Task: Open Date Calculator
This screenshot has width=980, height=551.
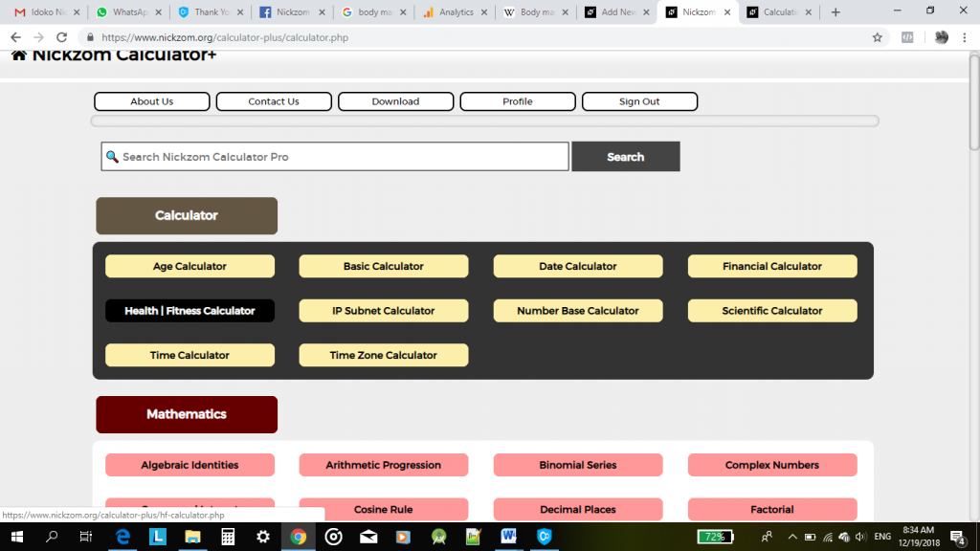Action: [x=578, y=266]
